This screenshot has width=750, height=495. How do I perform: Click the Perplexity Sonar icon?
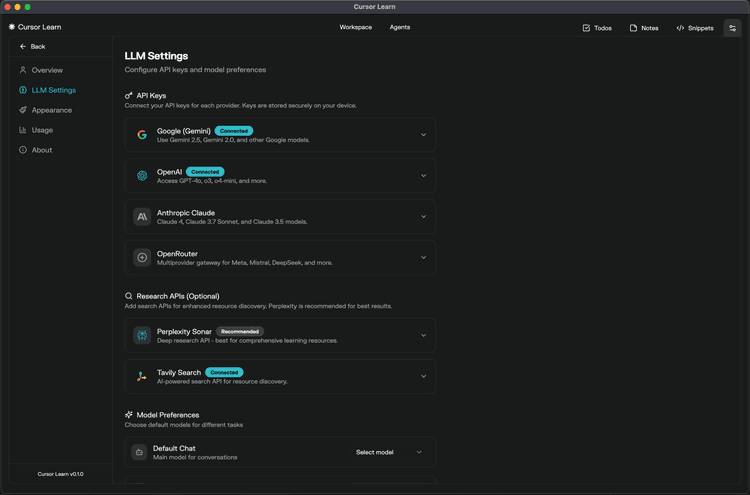pyautogui.click(x=142, y=336)
